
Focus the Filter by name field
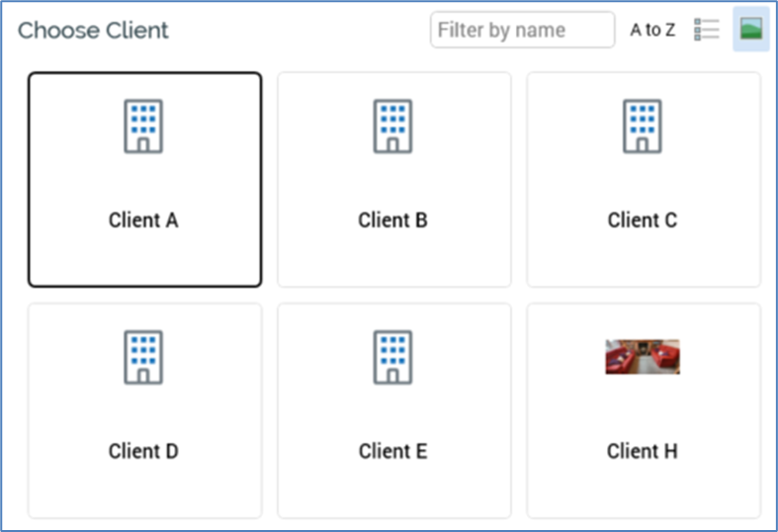tap(522, 30)
